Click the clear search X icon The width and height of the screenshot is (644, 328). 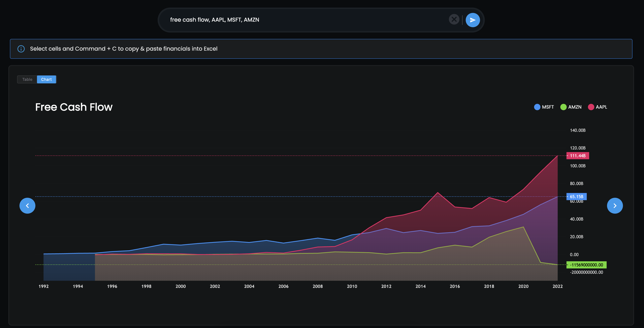[x=454, y=19]
